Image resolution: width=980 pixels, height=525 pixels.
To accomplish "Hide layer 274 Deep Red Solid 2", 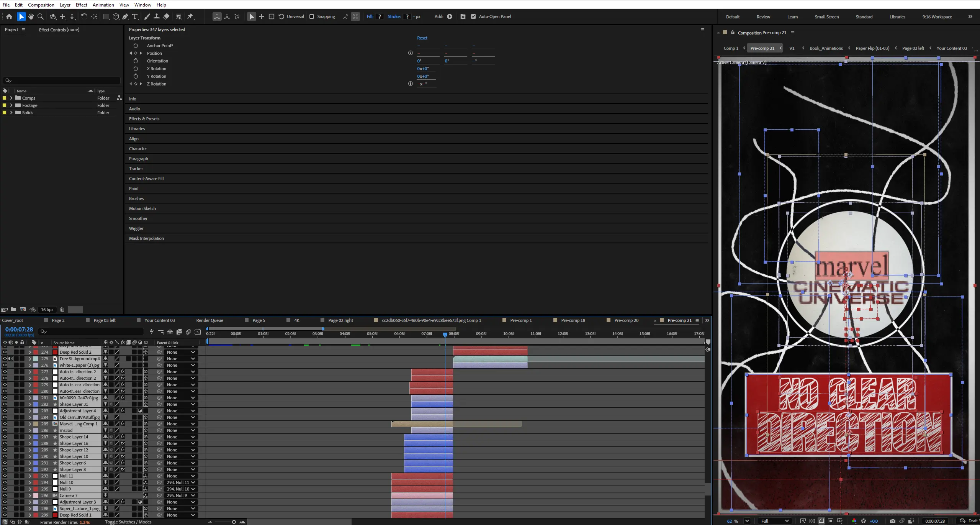I will click(x=5, y=352).
